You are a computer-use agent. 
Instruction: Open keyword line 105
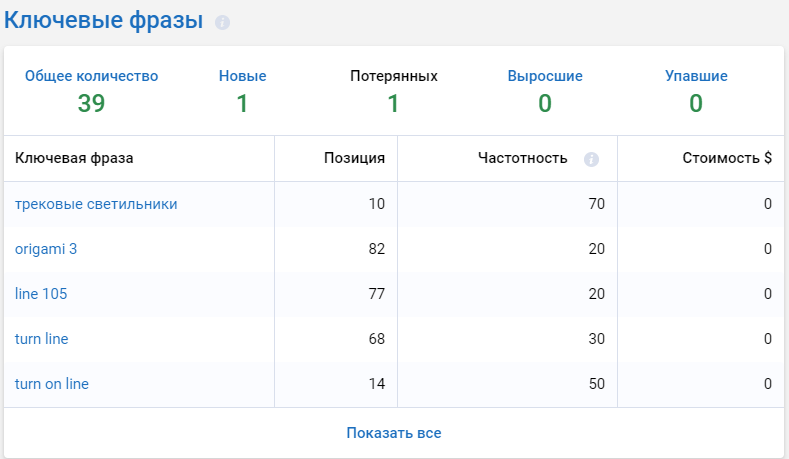(41, 294)
